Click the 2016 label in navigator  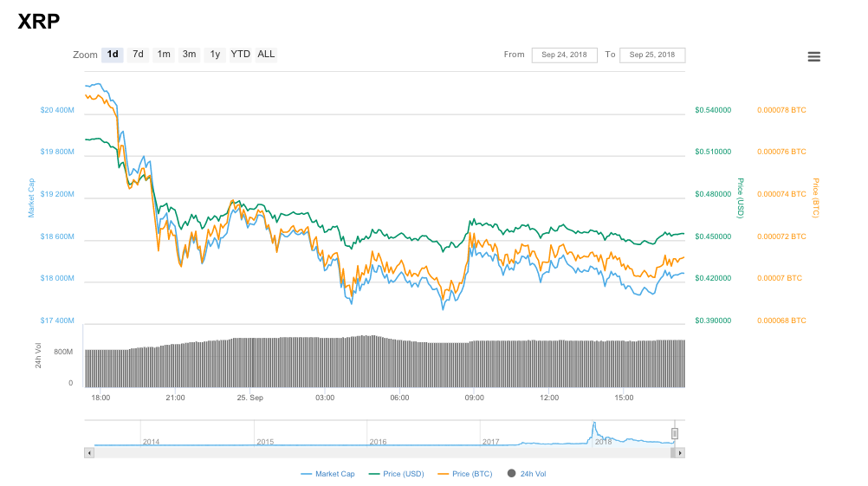tap(378, 442)
